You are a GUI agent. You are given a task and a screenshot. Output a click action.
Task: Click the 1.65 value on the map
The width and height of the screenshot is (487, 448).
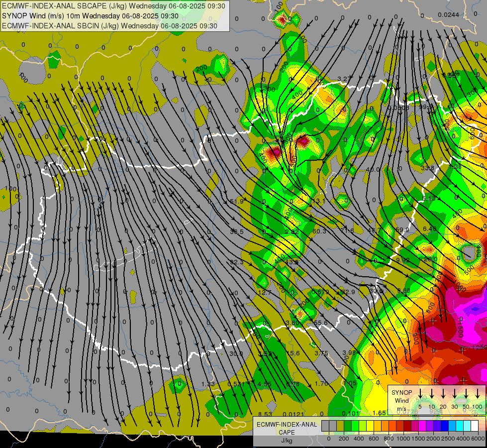379,413
